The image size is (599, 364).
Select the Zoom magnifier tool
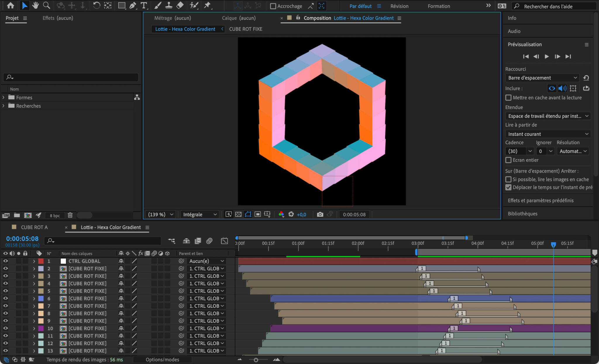pyautogui.click(x=46, y=6)
